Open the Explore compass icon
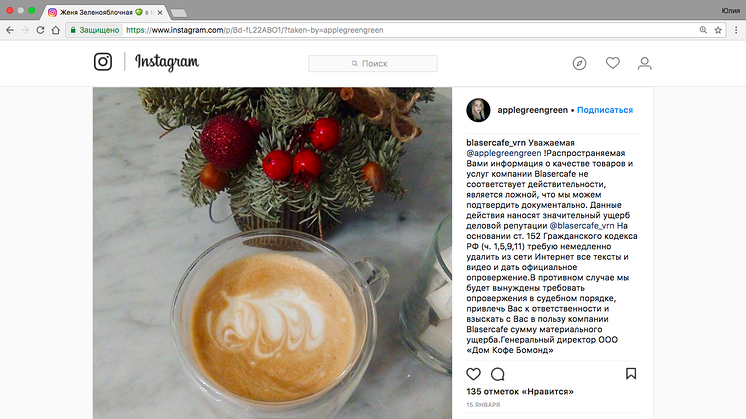The width and height of the screenshot is (746, 419). pyautogui.click(x=579, y=63)
